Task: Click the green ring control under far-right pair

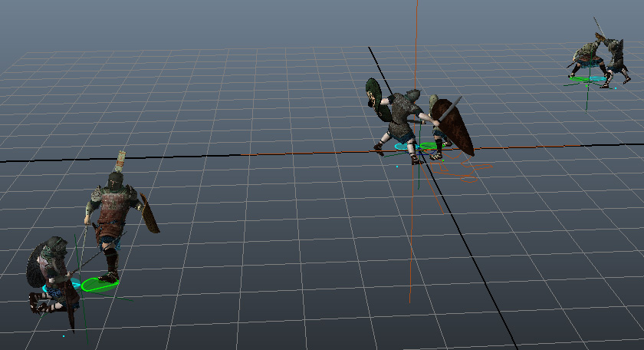Action: coord(580,79)
